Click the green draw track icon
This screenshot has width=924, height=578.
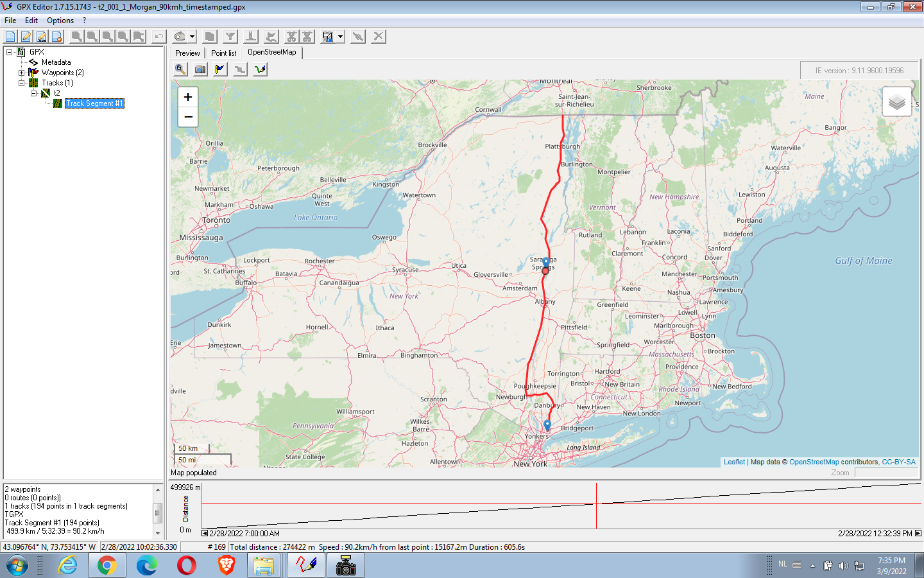(x=260, y=69)
